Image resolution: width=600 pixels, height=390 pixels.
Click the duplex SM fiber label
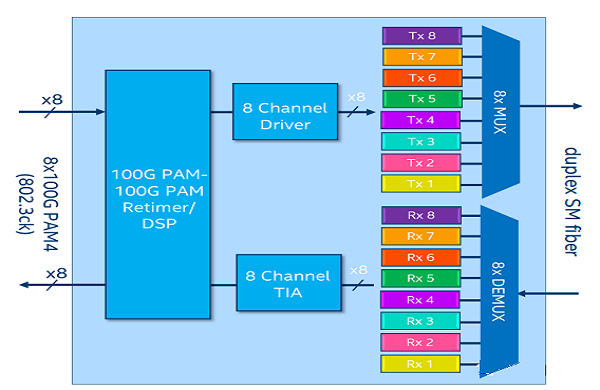coord(572,202)
